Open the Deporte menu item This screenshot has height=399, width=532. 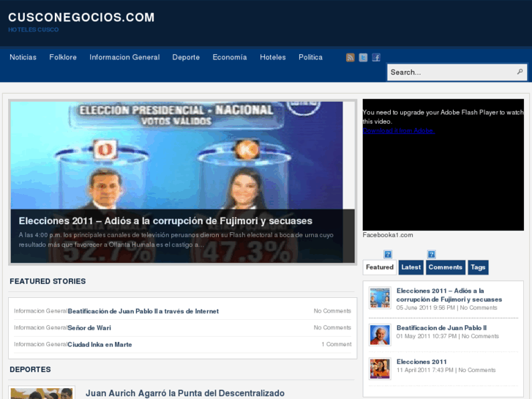[x=186, y=57]
